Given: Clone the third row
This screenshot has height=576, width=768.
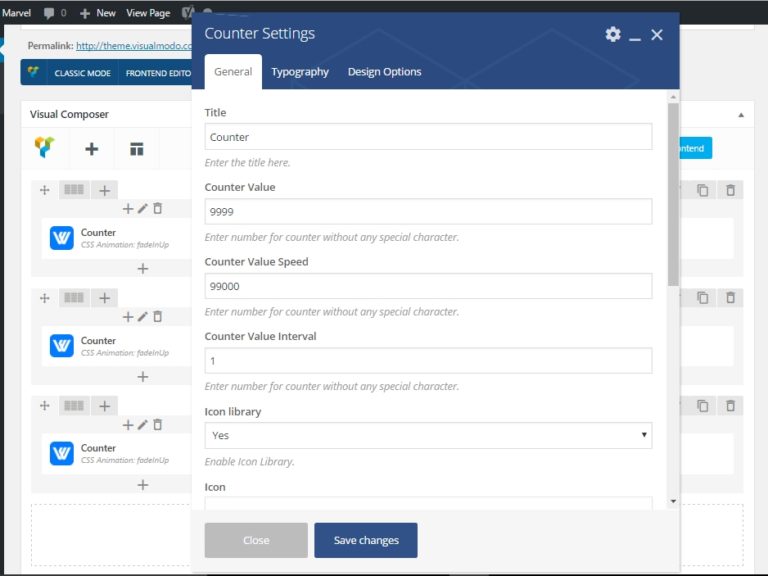Looking at the screenshot, I should tap(702, 406).
